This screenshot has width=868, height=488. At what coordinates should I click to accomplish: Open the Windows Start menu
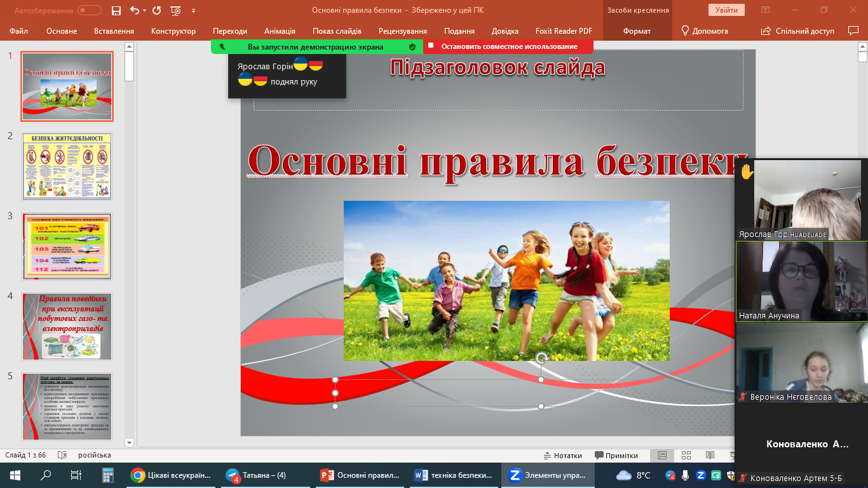tap(15, 475)
